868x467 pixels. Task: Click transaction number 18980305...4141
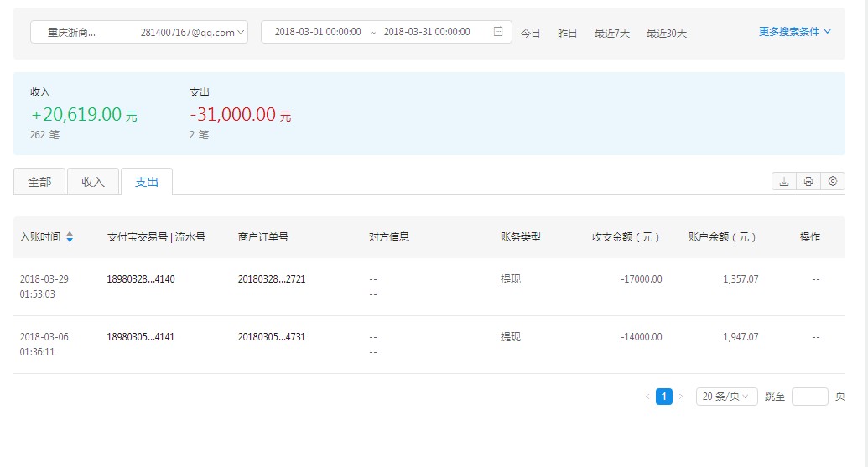click(141, 336)
